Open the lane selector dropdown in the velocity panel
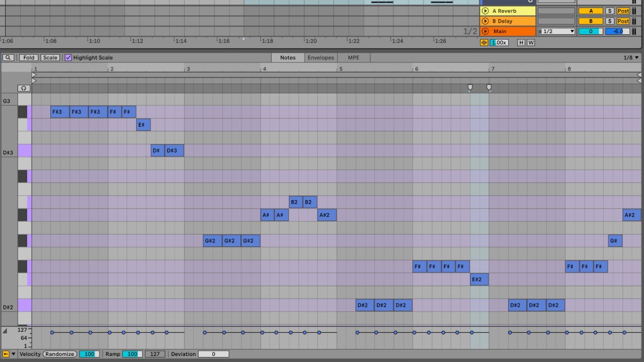Screen dimensions: 644x362 13,354
